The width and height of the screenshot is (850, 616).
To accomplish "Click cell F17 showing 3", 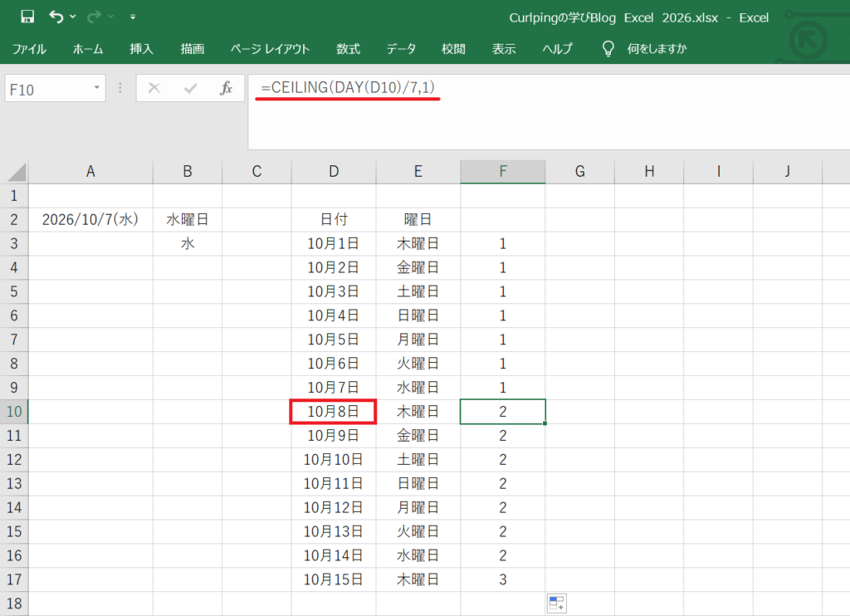I will click(503, 579).
